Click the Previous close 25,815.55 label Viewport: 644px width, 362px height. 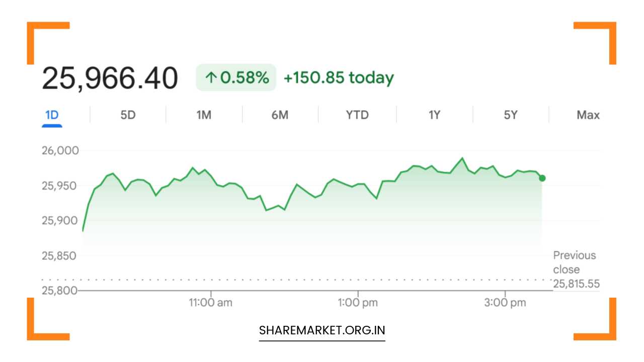pos(576,269)
